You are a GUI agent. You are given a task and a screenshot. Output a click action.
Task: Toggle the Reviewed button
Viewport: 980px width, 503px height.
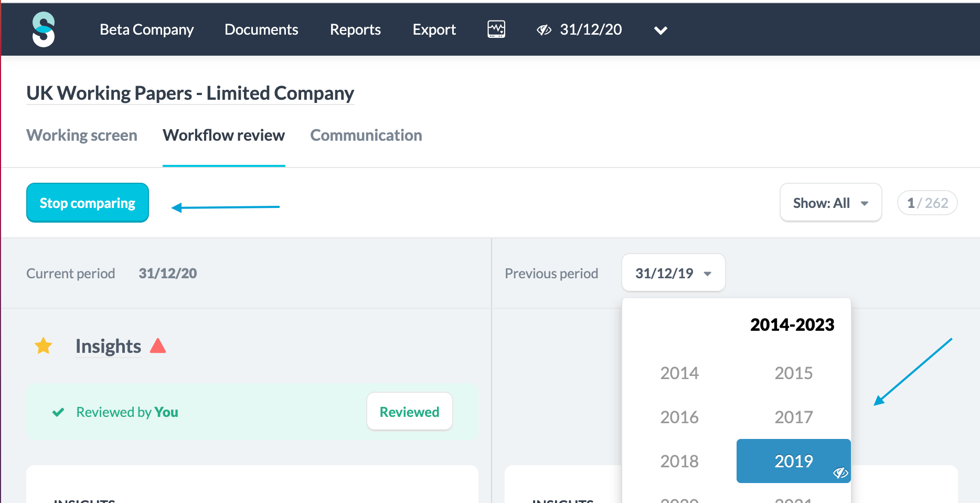point(409,412)
